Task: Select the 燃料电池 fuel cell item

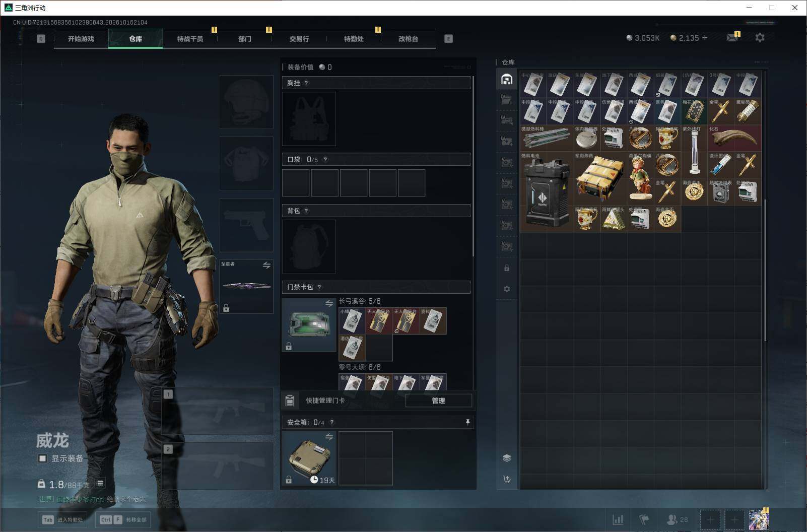Action: [547, 191]
